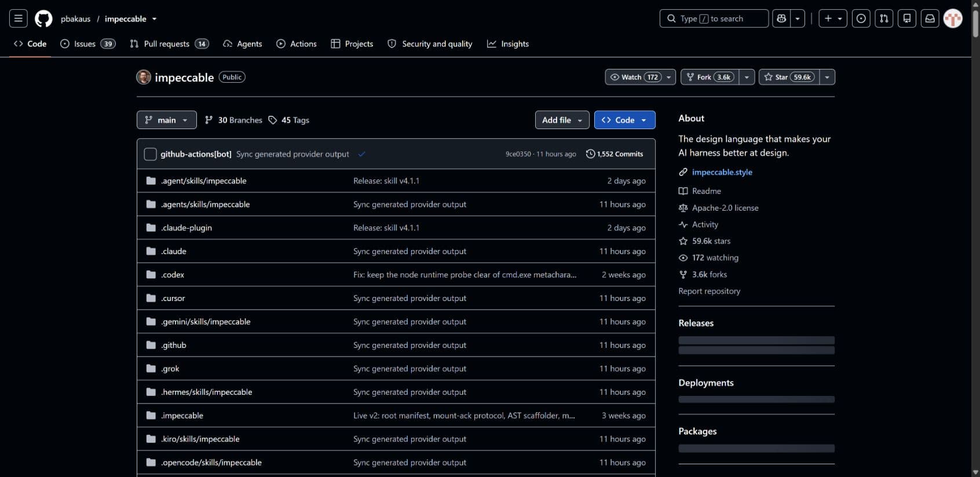Screen dimensions: 980x477
Task: Open the create new plus dropdown
Action: coord(833,19)
